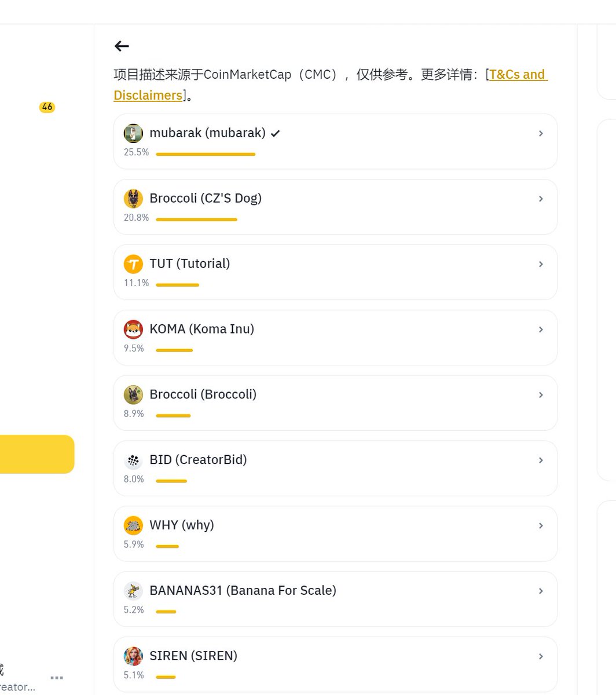Expand the BID (CreatorBid) row chevron

pos(541,460)
